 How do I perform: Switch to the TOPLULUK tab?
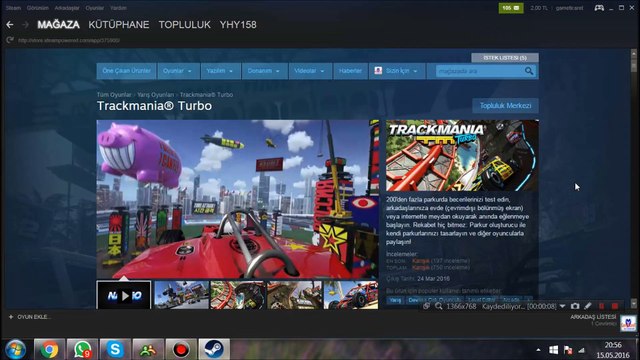click(x=184, y=25)
